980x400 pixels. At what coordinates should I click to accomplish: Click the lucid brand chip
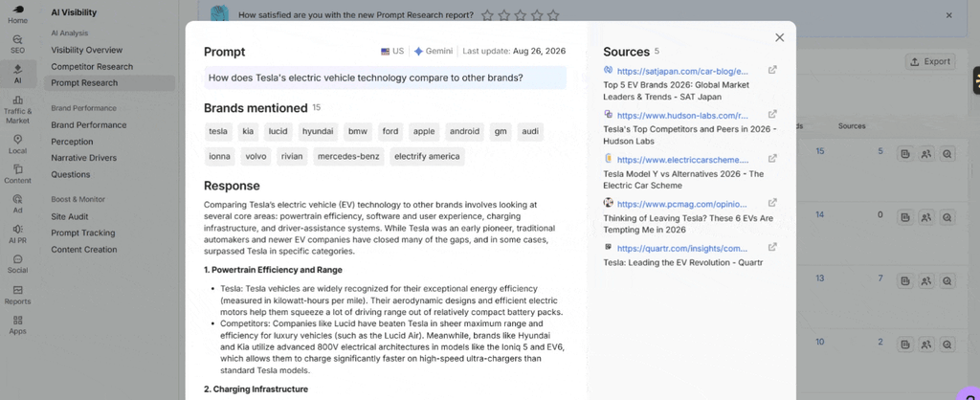pyautogui.click(x=278, y=131)
